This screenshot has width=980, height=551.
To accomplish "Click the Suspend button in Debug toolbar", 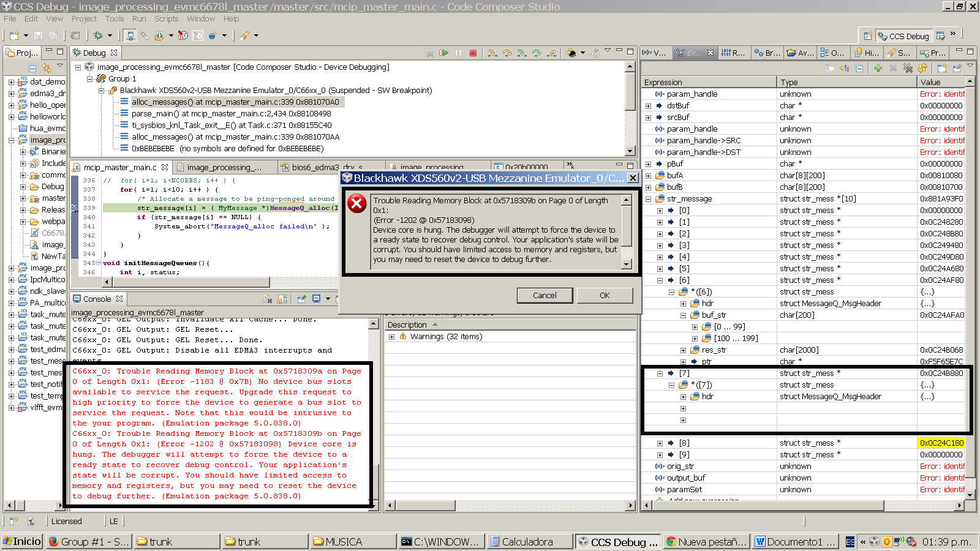I will [x=458, y=53].
